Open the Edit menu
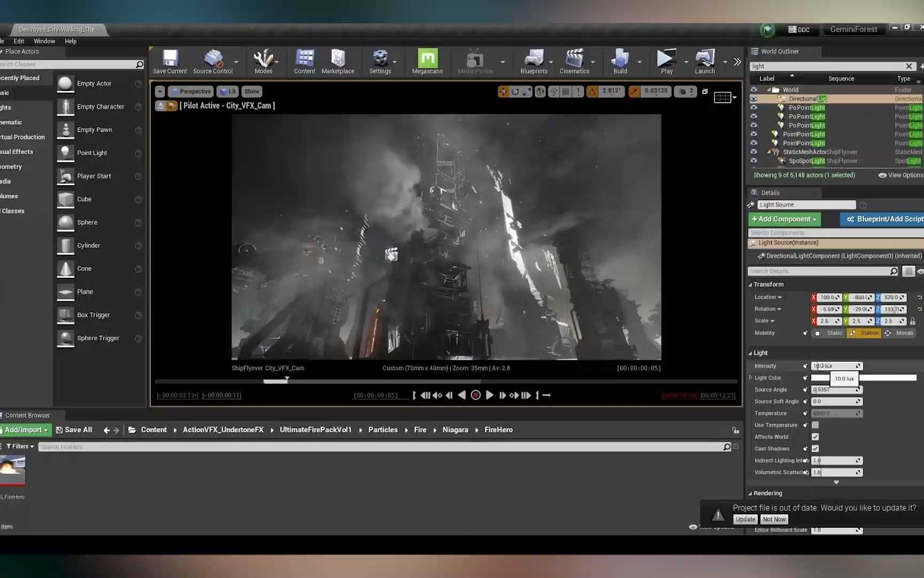This screenshot has width=924, height=578. 19,41
